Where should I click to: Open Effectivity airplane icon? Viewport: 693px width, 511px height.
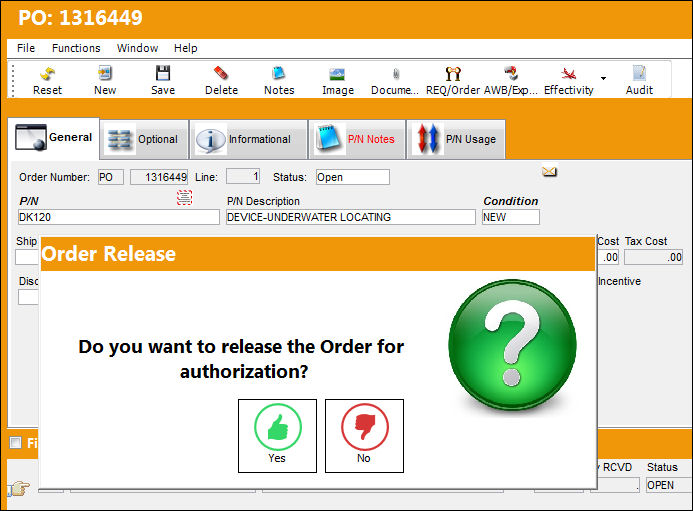click(x=568, y=80)
